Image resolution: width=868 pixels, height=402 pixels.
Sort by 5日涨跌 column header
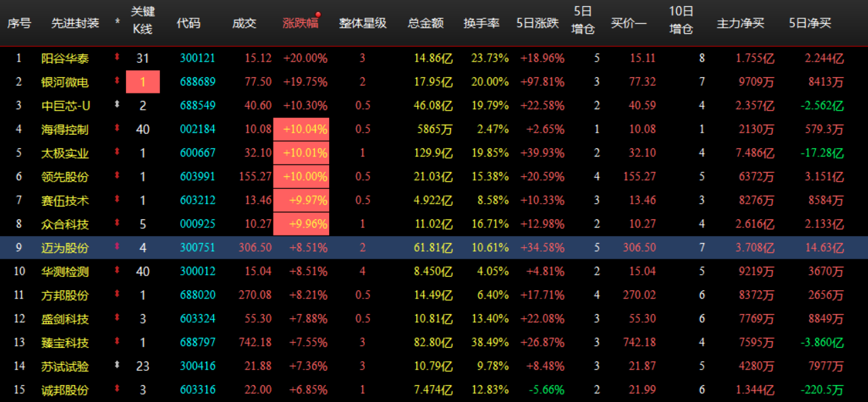538,23
